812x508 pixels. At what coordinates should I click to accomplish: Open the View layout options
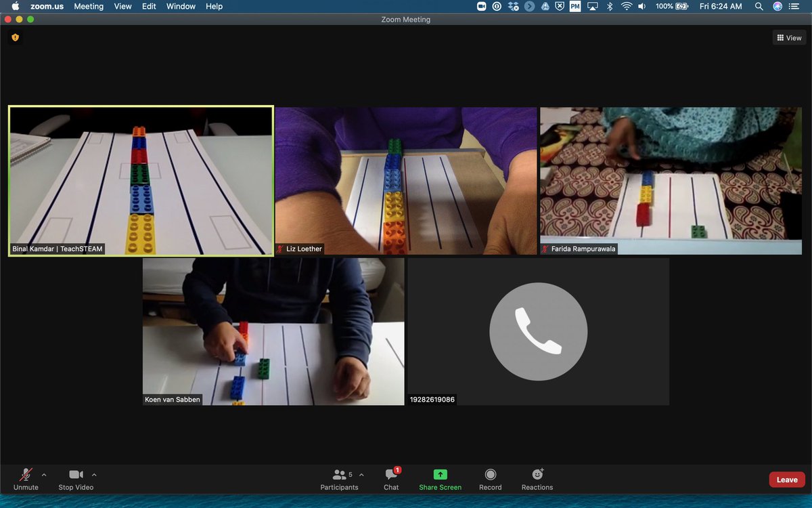tap(789, 38)
